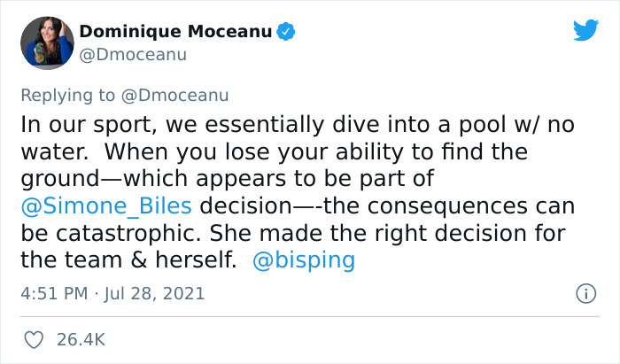Open Dominique Moceanu's profile photo
Image resolution: width=620 pixels, height=364 pixels.
pyautogui.click(x=46, y=43)
